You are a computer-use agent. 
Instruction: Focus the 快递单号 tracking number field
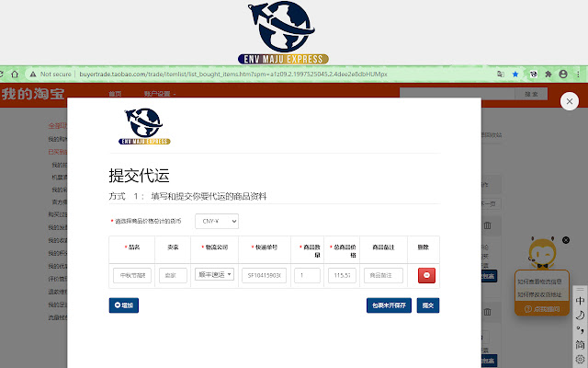point(264,275)
